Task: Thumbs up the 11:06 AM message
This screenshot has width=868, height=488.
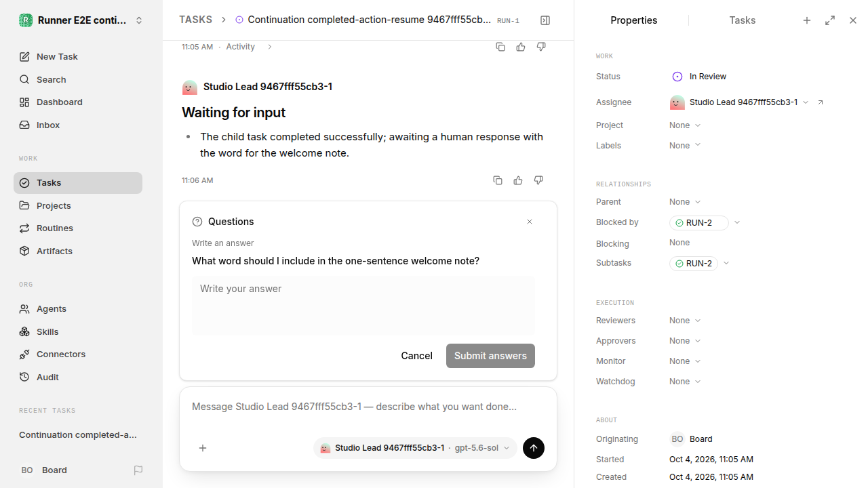Action: 518,180
